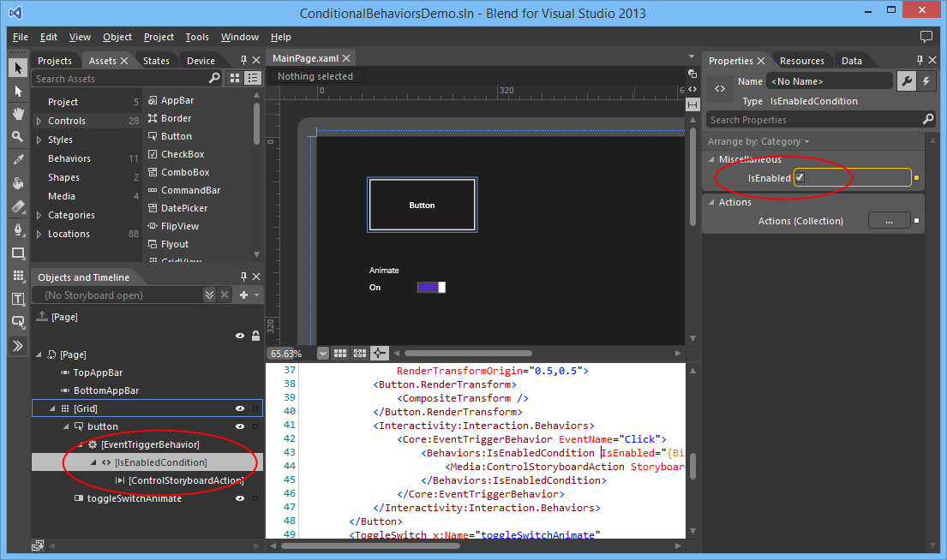Switch to the States tab
Image resolution: width=947 pixels, height=560 pixels.
click(x=157, y=60)
